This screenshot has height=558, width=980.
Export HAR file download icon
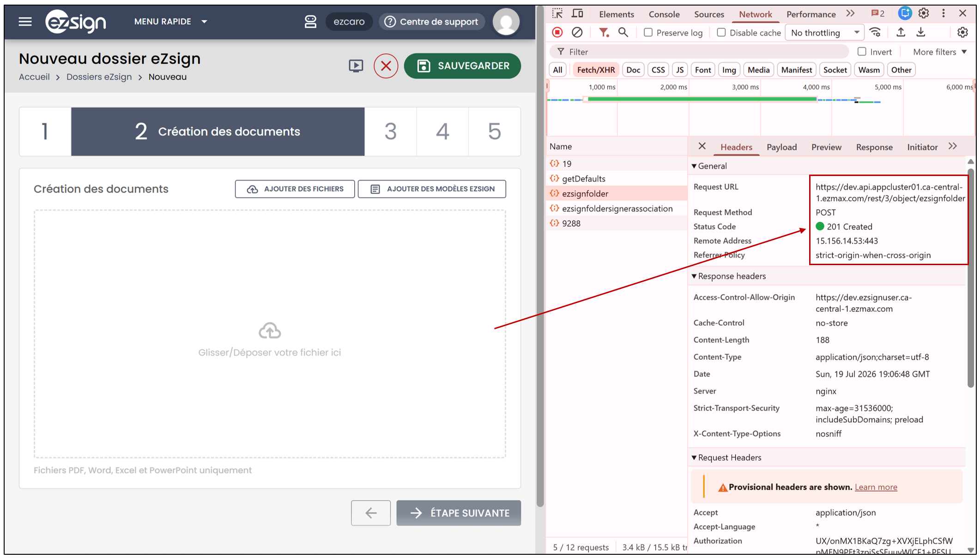click(x=921, y=32)
